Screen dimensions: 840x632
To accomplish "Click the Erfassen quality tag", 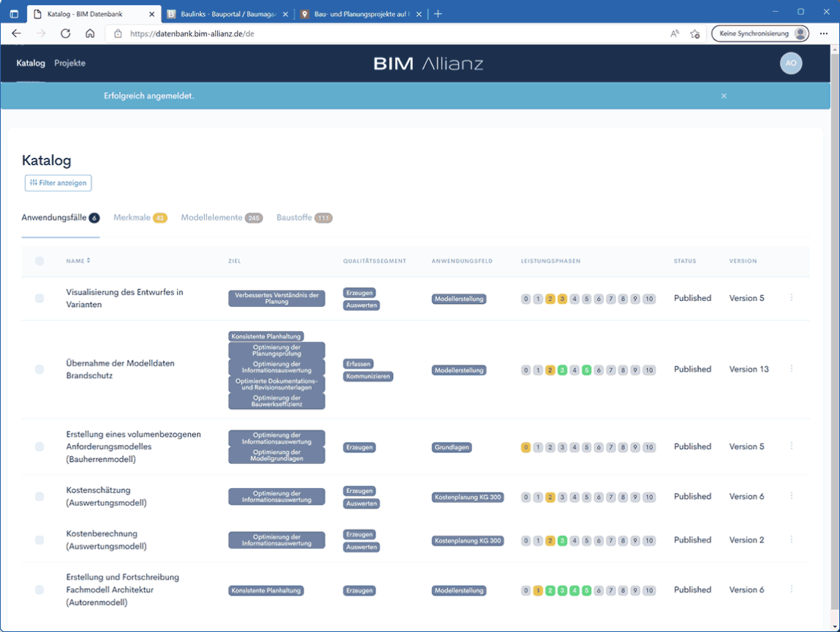I will pyautogui.click(x=358, y=364).
